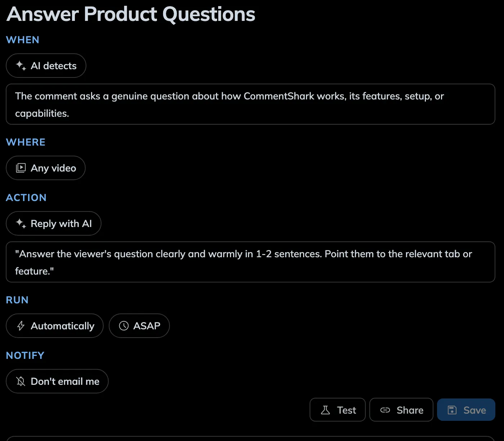
Task: Open the AI detects trigger selector
Action: click(46, 66)
